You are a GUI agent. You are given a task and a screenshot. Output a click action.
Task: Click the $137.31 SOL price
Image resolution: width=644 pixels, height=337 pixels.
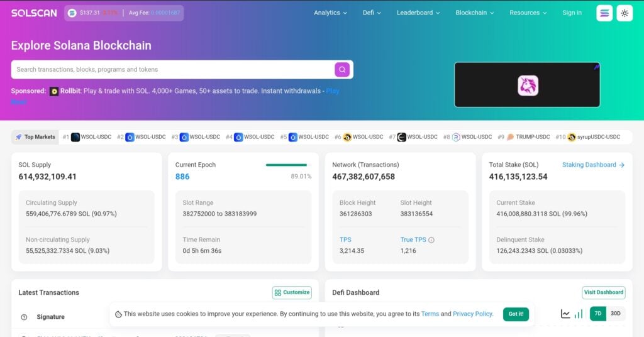(x=90, y=13)
